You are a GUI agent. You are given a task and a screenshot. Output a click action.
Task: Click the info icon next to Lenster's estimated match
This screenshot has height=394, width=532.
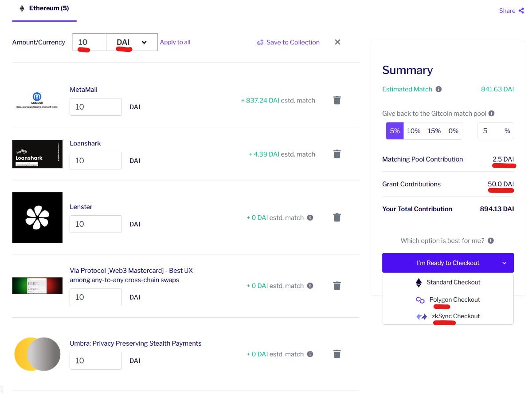coord(310,217)
